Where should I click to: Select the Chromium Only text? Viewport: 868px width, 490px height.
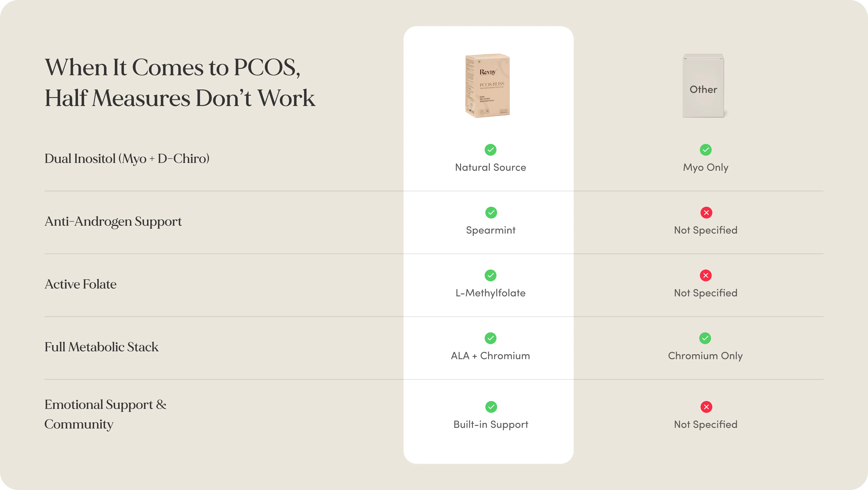coord(705,356)
